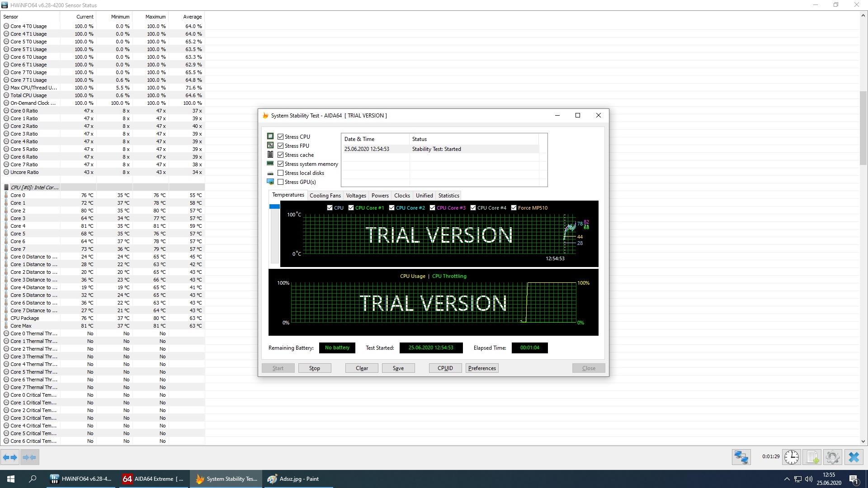Image resolution: width=868 pixels, height=488 pixels.
Task: Toggle Force MP510 graph checkbox
Action: (x=514, y=208)
